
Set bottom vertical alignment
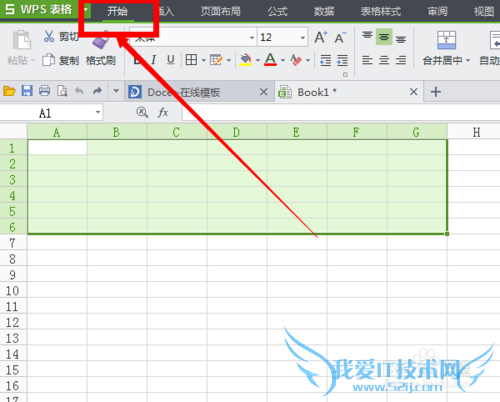click(401, 39)
